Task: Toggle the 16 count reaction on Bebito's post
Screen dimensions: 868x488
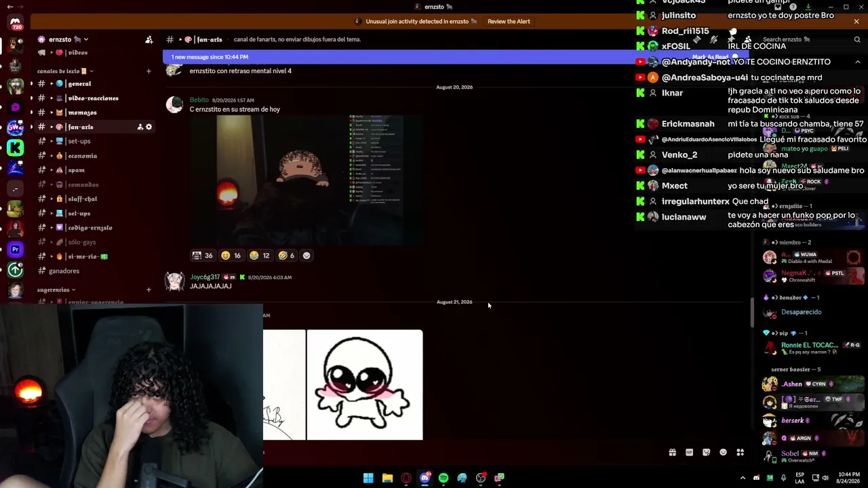Action: pos(231,256)
